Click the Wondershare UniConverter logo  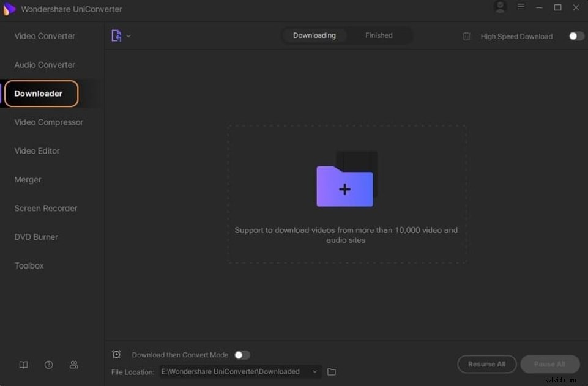click(9, 9)
